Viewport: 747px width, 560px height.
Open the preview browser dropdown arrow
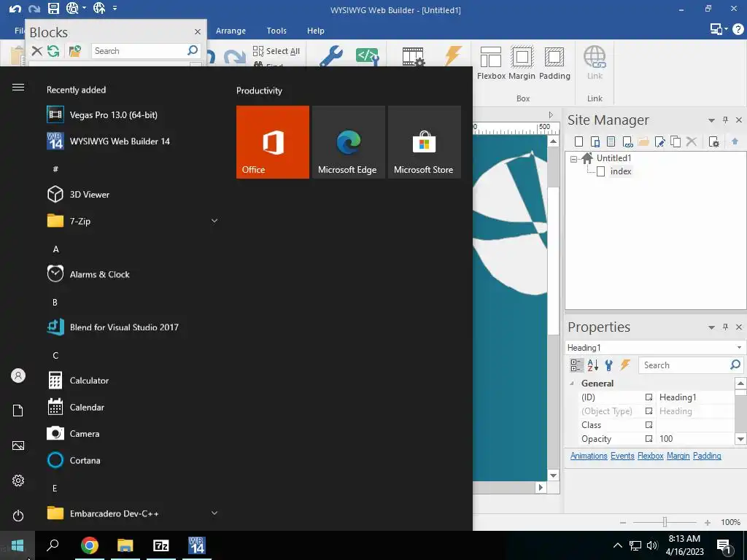pos(85,8)
